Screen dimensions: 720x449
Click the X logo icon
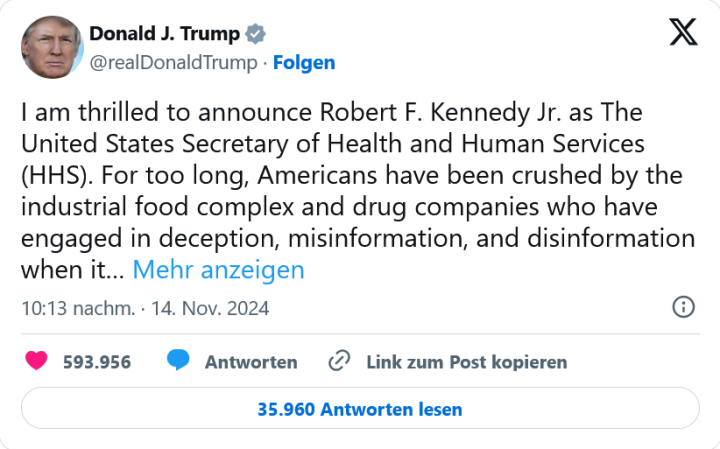683,33
